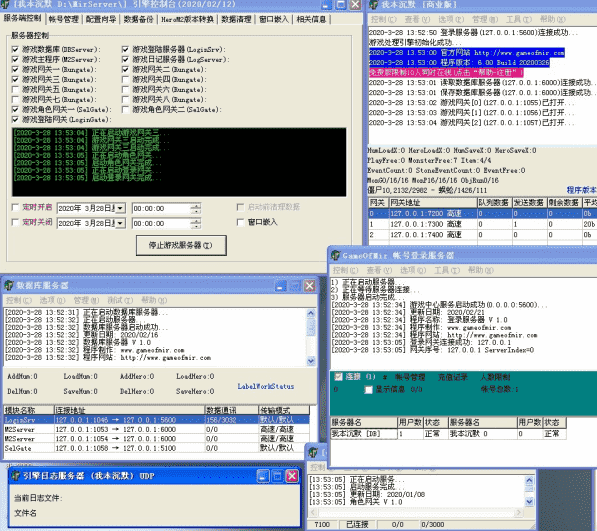
Task: Switch to the 窗口嵌入 tab
Action: click(273, 19)
